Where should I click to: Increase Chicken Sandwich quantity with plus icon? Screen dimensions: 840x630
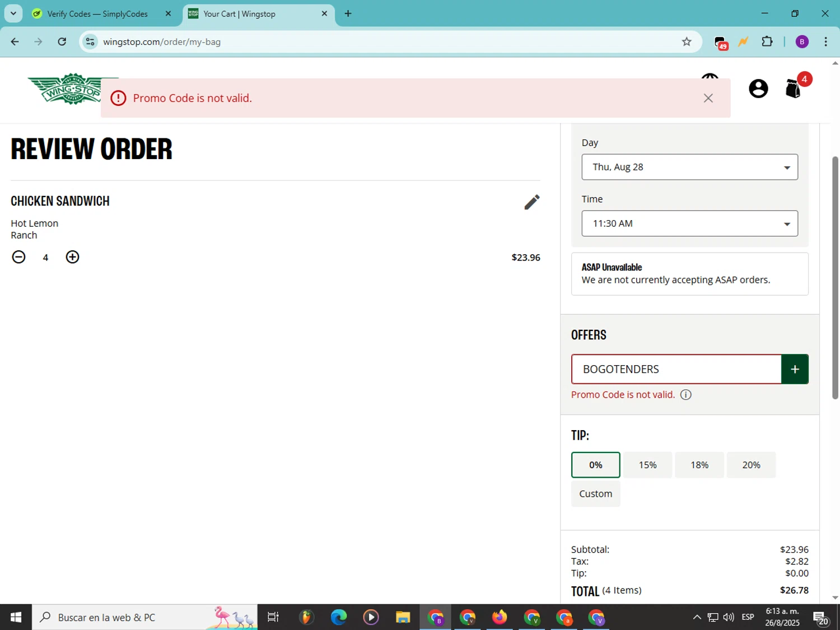72,257
